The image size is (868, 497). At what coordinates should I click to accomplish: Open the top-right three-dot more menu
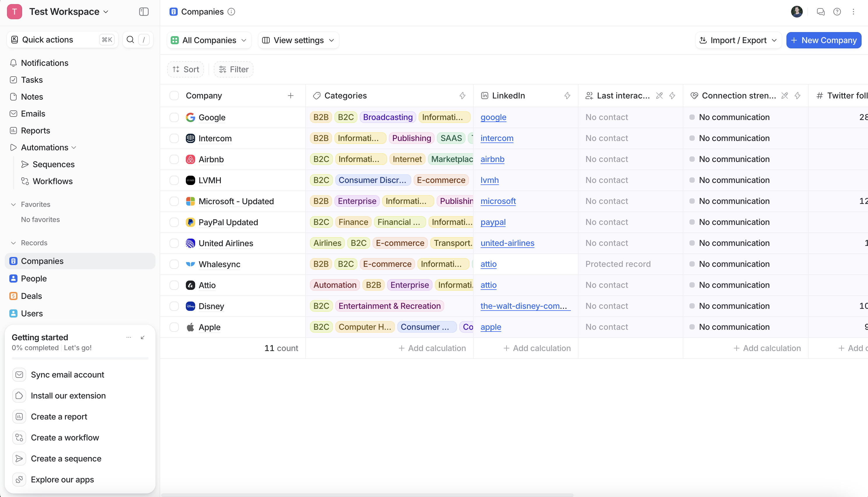853,12
